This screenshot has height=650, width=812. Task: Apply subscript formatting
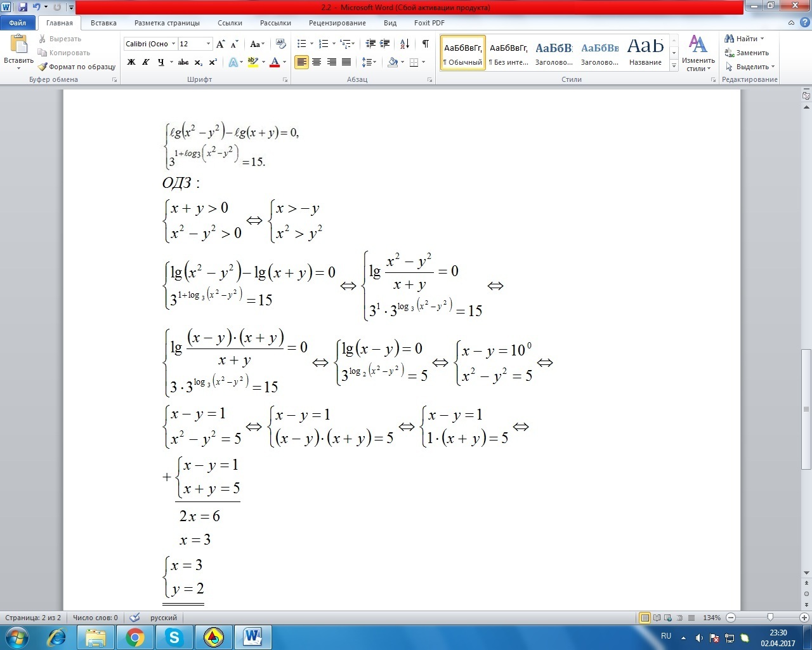coord(199,62)
